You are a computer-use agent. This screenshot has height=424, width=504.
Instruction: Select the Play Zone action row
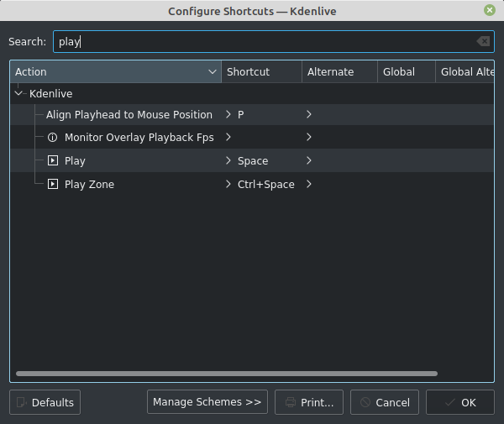click(x=252, y=184)
